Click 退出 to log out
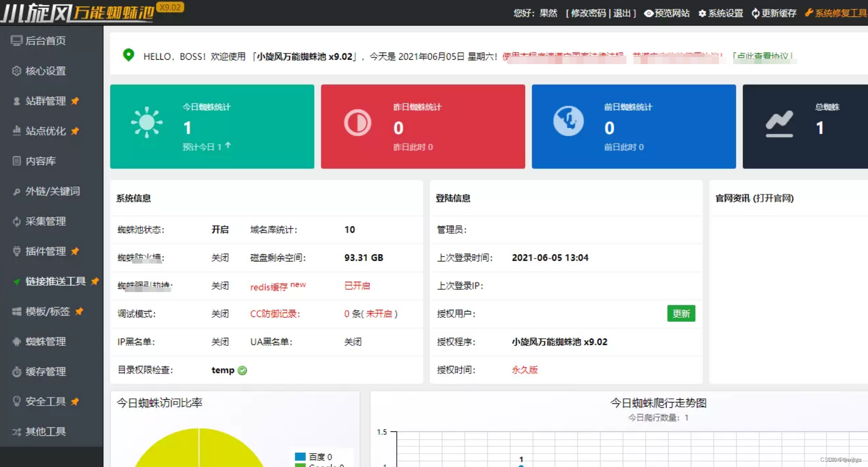Viewport: 868px width, 467px height. 622,13
